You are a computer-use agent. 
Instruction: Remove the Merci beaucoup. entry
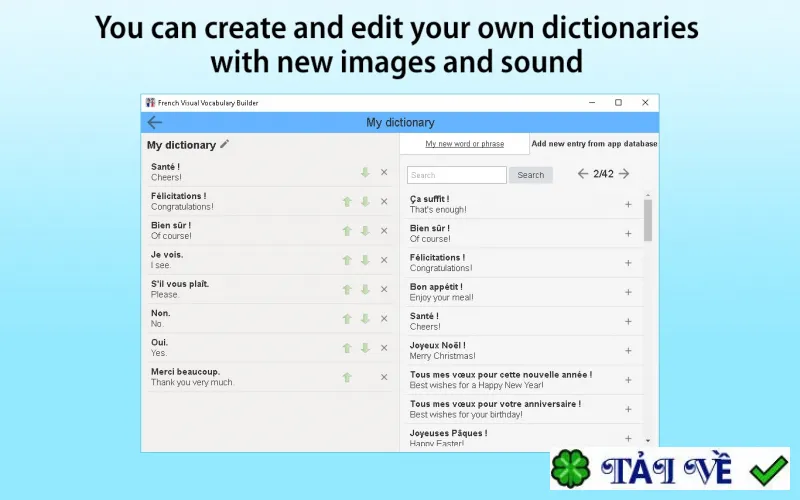(384, 377)
